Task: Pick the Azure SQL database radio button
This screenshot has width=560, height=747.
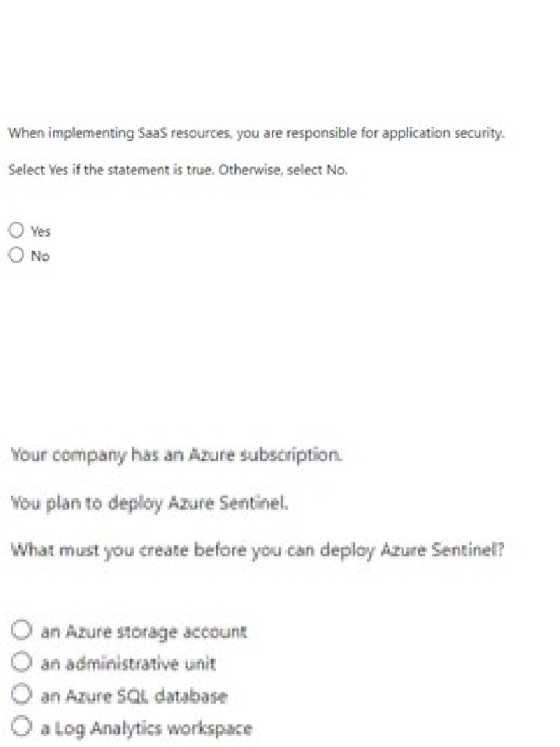Action: click(x=23, y=695)
